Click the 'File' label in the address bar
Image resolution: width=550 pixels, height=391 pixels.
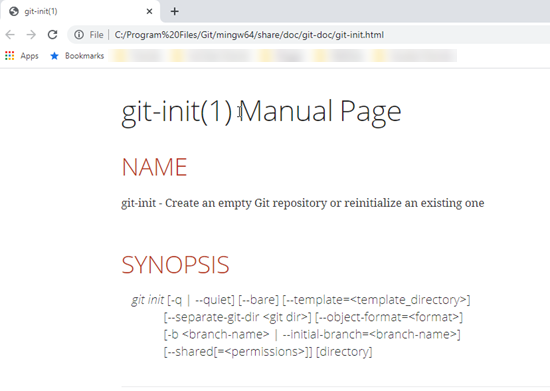pyautogui.click(x=96, y=35)
